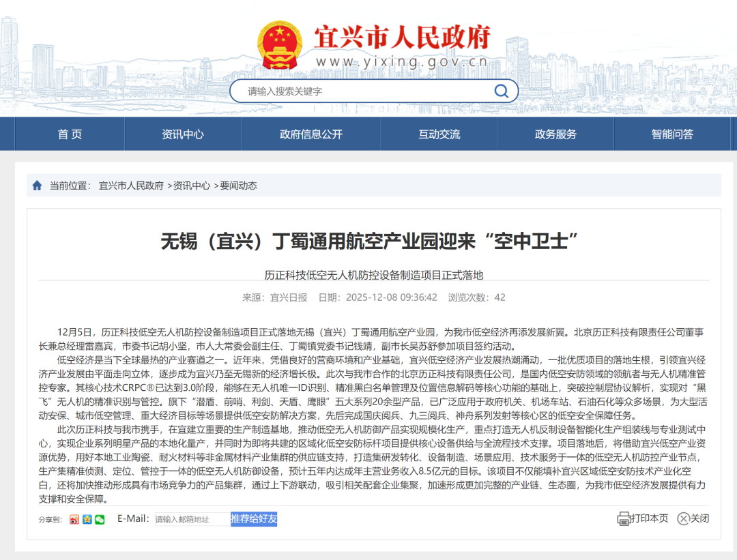Click the search magnifier icon
The image size is (737, 560).
point(501,91)
